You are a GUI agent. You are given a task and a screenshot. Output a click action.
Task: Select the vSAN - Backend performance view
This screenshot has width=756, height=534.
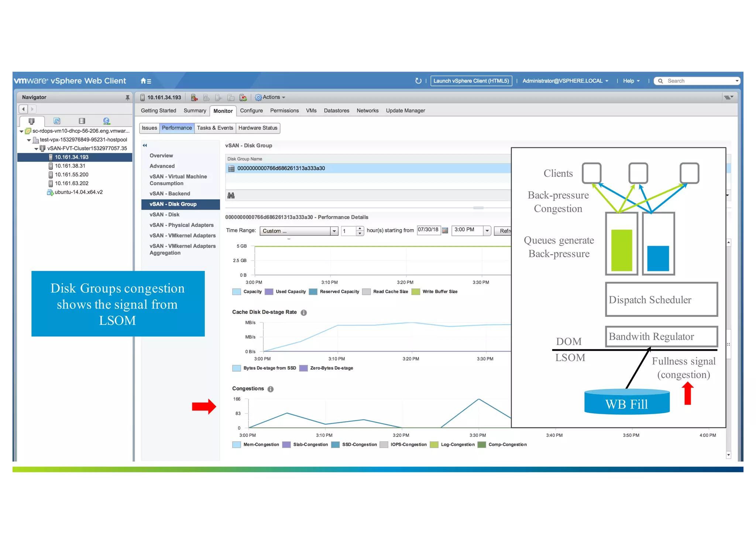pyautogui.click(x=170, y=194)
